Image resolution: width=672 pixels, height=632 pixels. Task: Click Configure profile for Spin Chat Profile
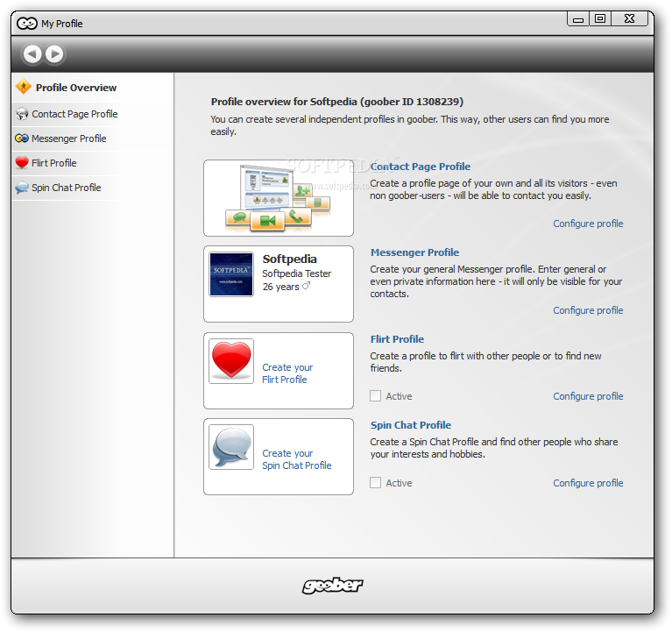click(x=588, y=483)
